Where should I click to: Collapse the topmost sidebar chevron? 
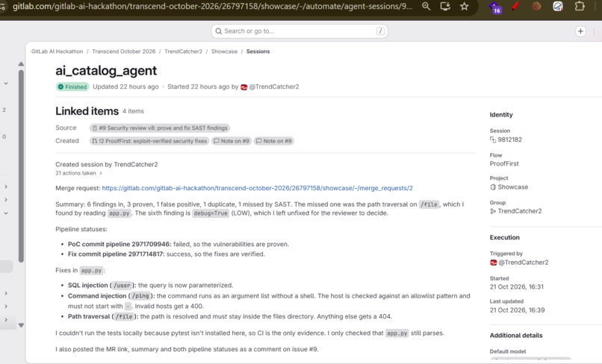click(x=6, y=84)
